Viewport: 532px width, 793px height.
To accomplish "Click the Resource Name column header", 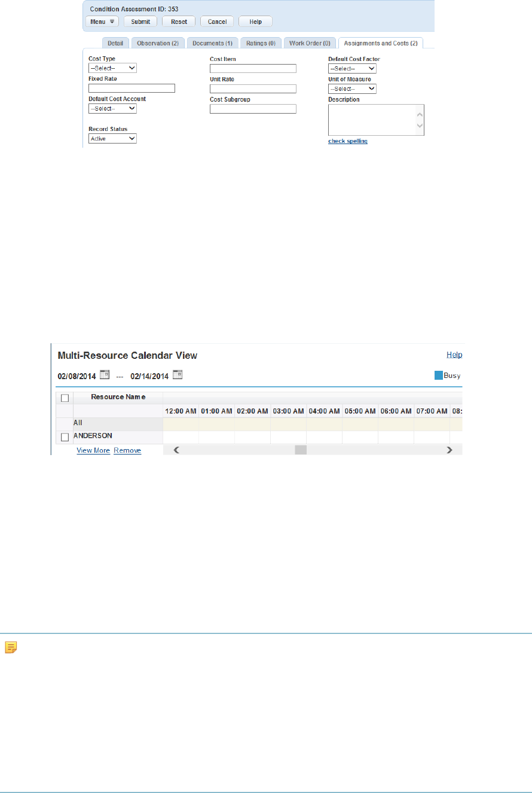I will (118, 396).
